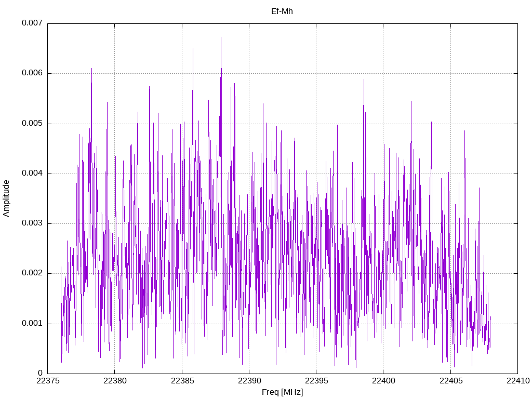Click the Freq [MHz] x-axis label
The image size is (532, 399).
coord(282,392)
